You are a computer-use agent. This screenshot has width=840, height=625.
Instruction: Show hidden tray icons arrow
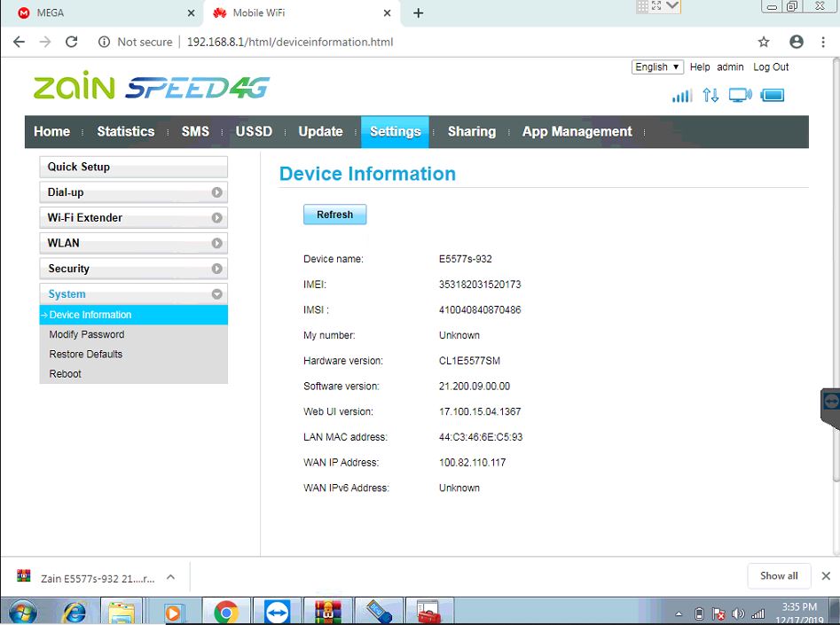tap(679, 613)
